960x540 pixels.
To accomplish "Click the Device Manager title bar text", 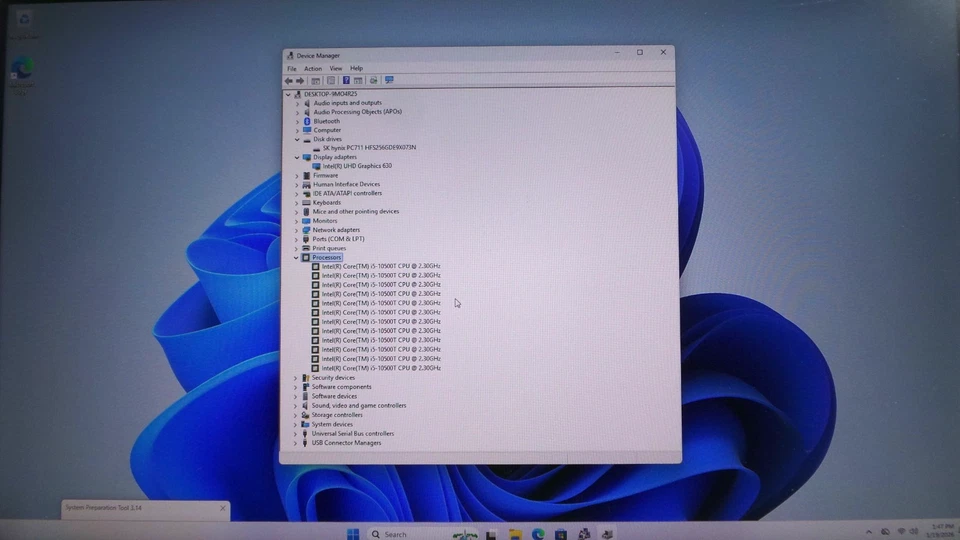I will point(318,56).
